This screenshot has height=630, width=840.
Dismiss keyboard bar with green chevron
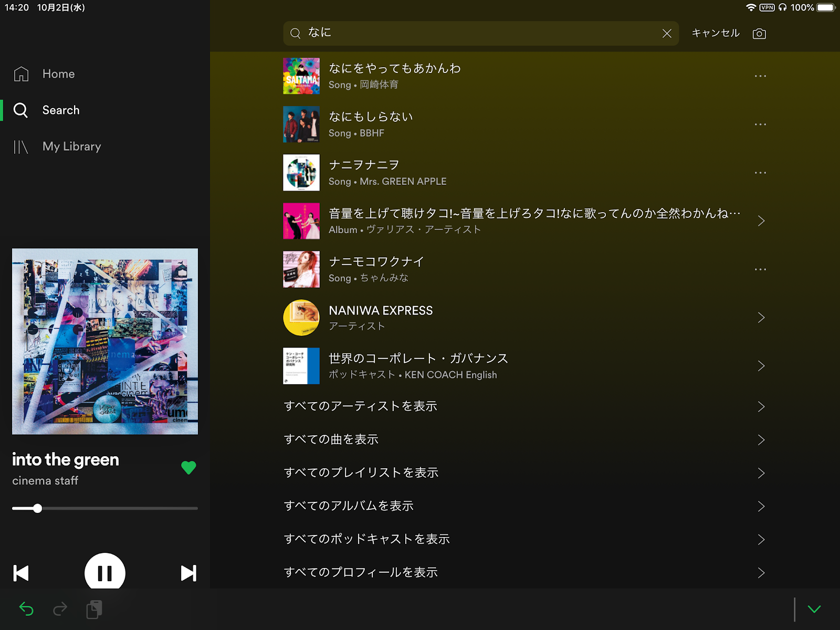814,609
